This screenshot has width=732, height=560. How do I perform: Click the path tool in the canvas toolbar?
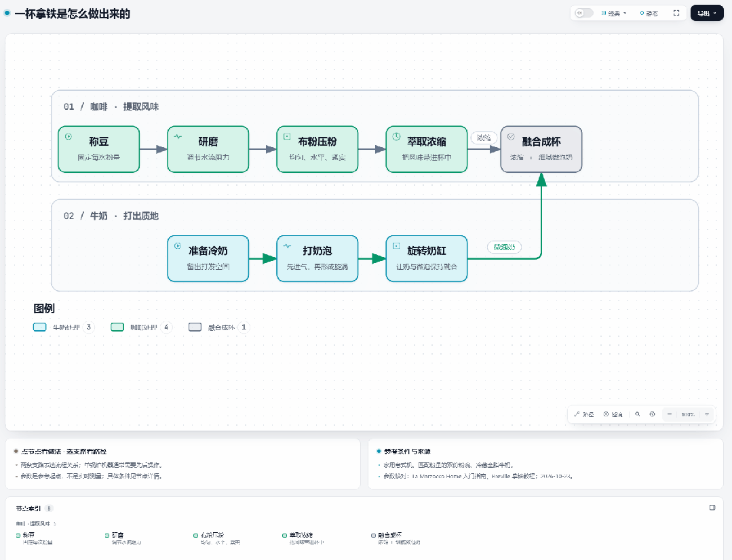click(583, 414)
